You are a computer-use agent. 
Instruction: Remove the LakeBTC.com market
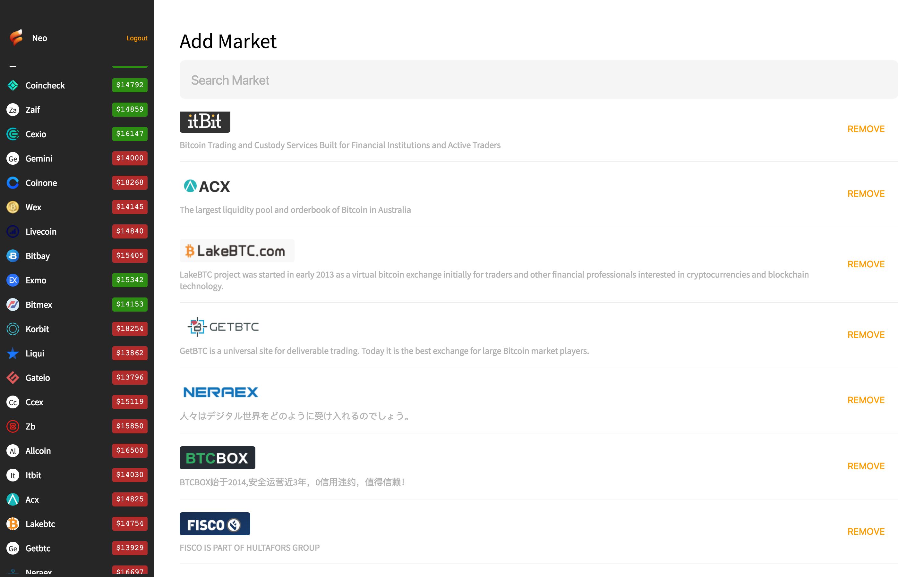[866, 264]
